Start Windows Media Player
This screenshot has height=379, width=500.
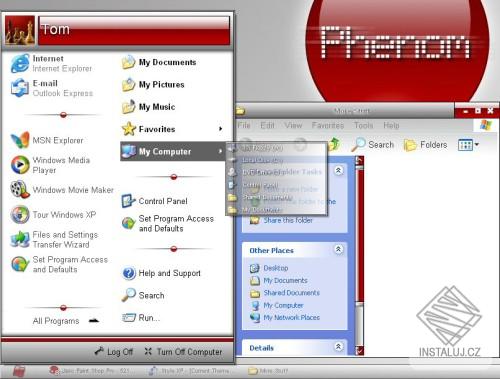[51, 165]
